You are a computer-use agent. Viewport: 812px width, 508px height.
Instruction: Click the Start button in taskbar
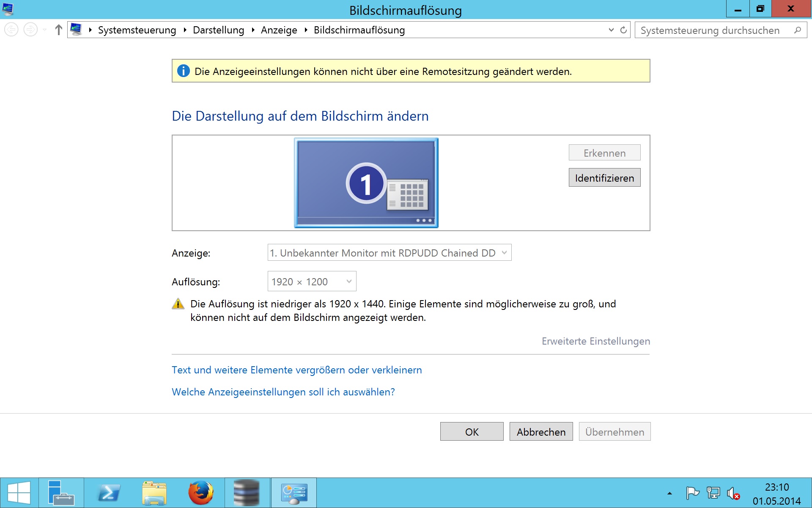click(x=19, y=493)
